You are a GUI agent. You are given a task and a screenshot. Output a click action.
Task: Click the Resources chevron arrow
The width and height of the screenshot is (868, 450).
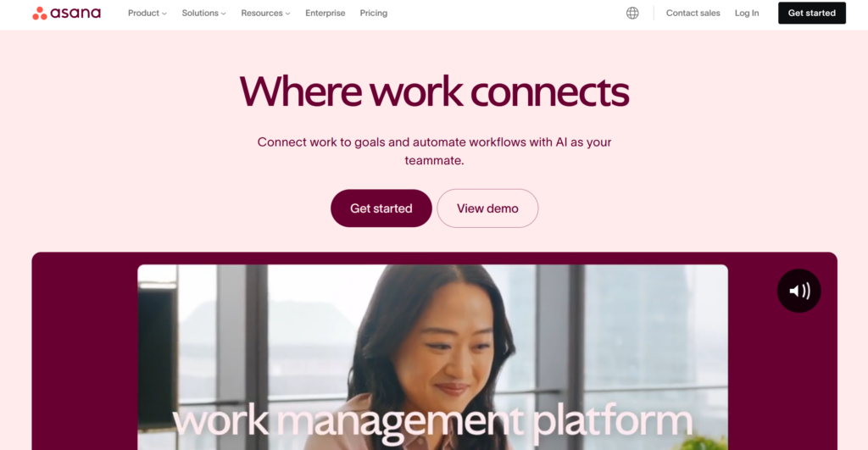click(288, 14)
